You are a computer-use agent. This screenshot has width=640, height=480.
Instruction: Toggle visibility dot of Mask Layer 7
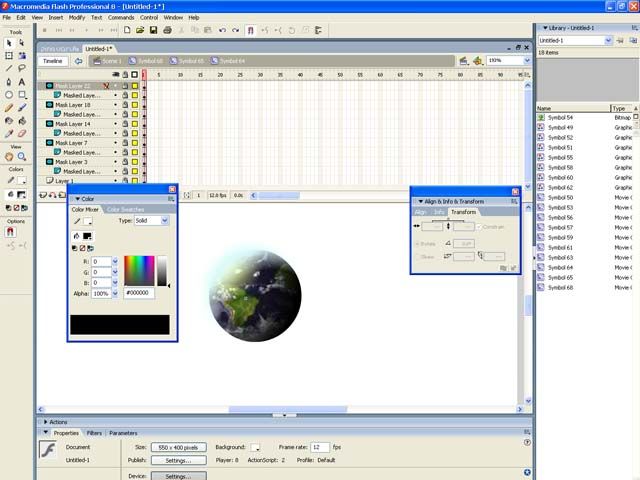116,143
